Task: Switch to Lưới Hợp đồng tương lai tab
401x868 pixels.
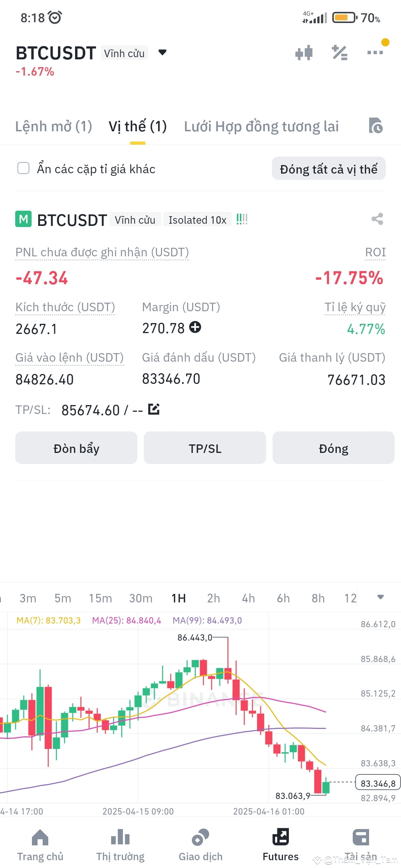Action: pyautogui.click(x=261, y=126)
